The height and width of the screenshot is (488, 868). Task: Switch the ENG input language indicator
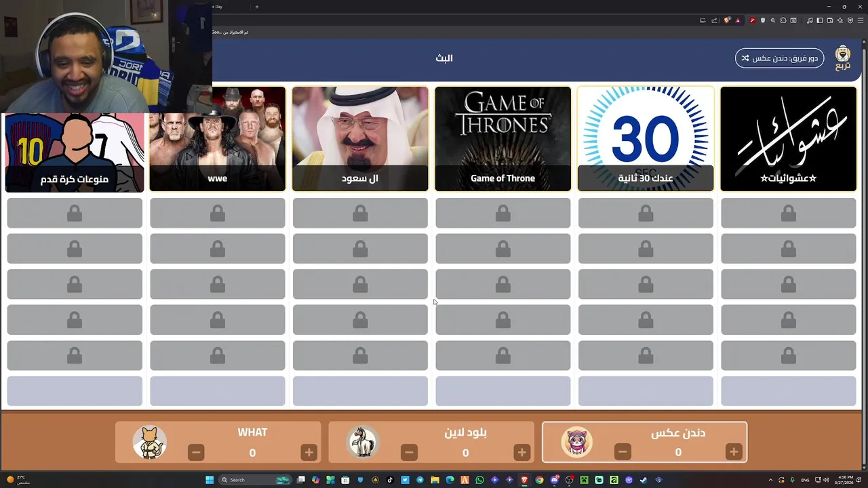(x=805, y=480)
